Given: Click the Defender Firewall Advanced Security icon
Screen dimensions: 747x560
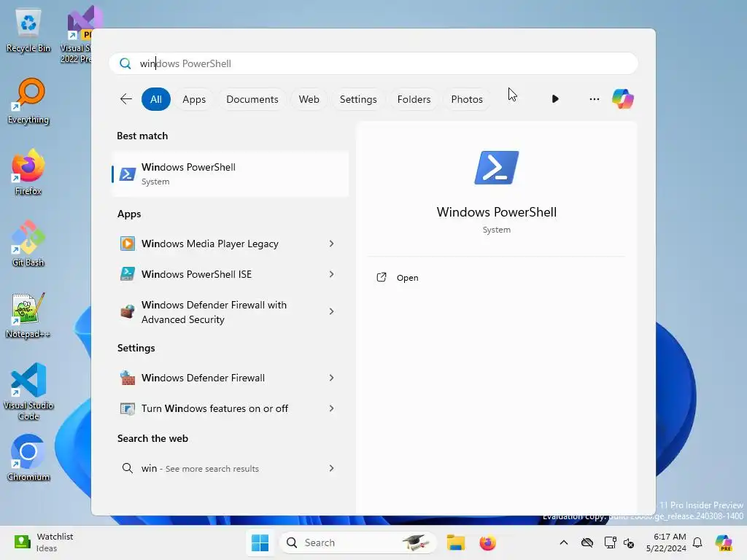Looking at the screenshot, I should (x=127, y=311).
